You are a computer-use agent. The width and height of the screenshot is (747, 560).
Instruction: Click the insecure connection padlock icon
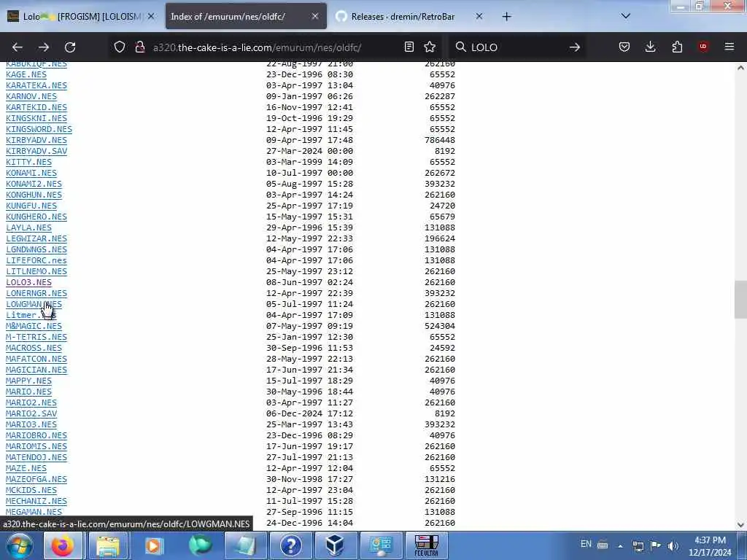[139, 47]
